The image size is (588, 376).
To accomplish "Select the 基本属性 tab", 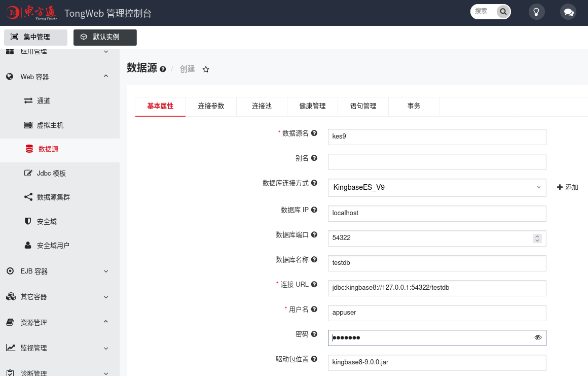I will [x=160, y=106].
